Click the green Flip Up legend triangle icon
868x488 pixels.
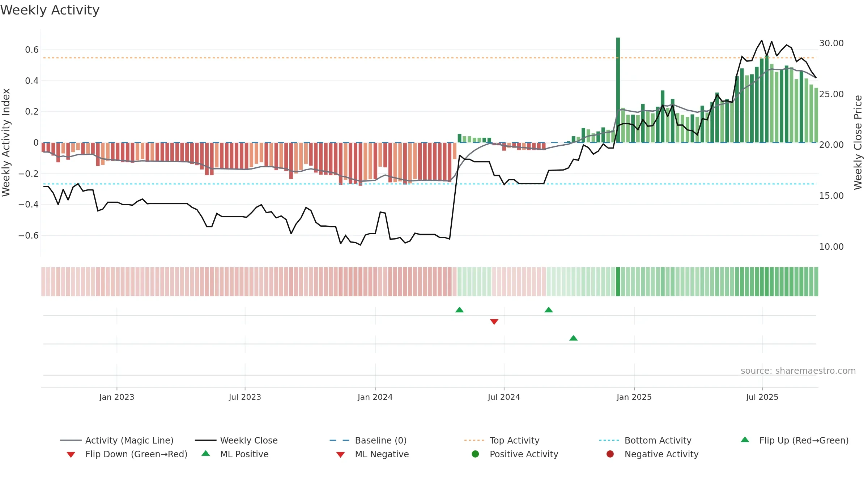click(745, 440)
